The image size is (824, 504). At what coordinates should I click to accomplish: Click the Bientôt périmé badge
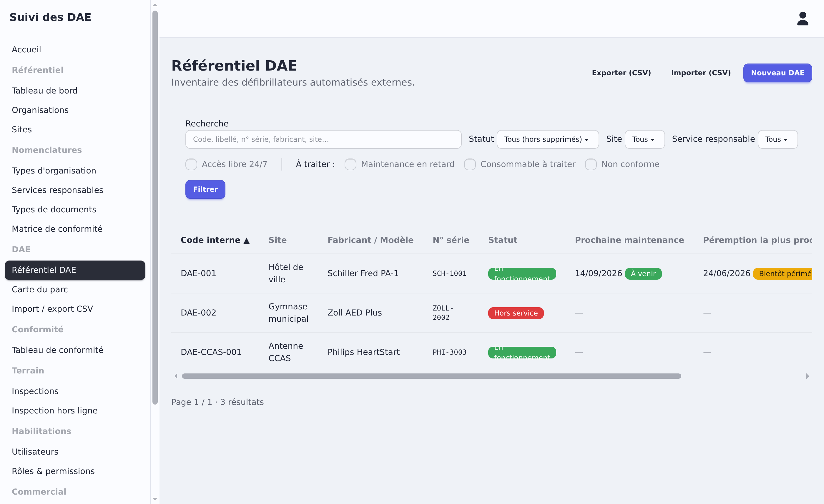(x=783, y=274)
